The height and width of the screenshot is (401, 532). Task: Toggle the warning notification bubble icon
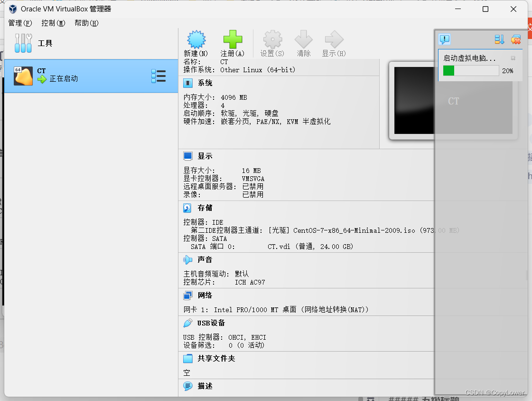(444, 39)
